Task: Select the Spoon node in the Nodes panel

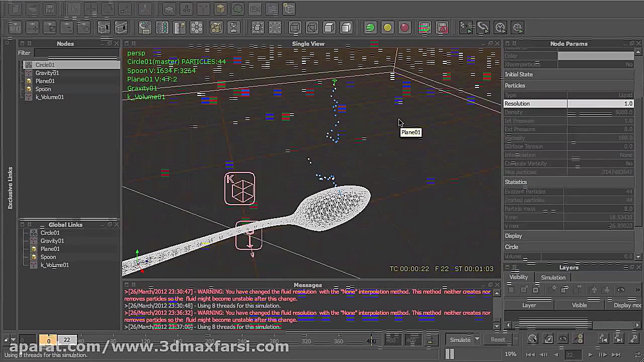Action: (43, 89)
